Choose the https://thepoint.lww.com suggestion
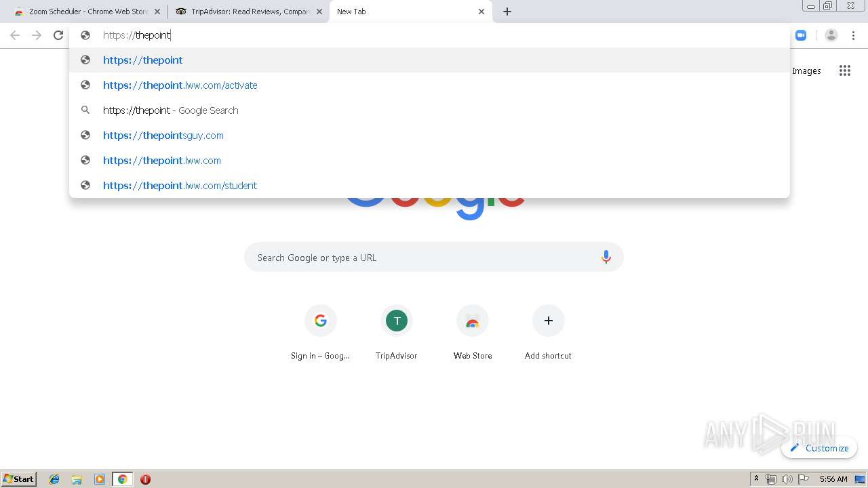 (x=430, y=160)
